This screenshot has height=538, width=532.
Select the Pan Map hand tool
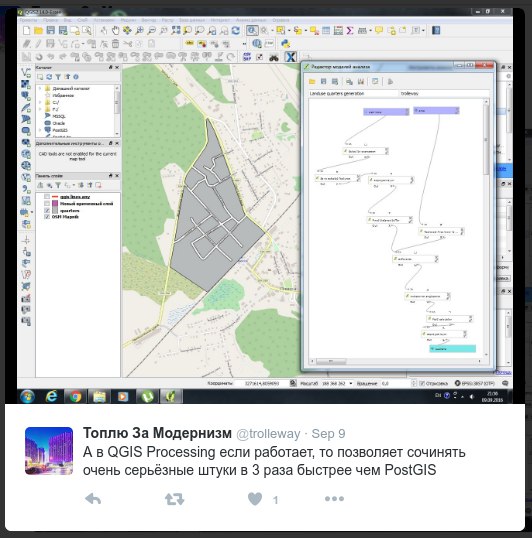click(116, 31)
